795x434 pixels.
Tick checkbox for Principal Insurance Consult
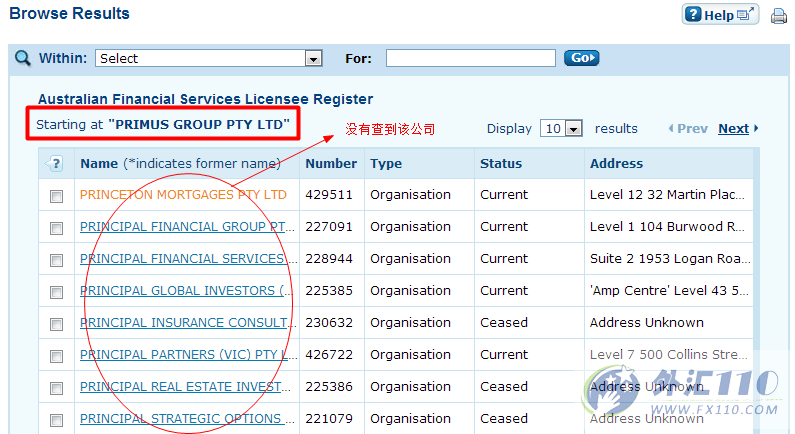pyautogui.click(x=56, y=324)
